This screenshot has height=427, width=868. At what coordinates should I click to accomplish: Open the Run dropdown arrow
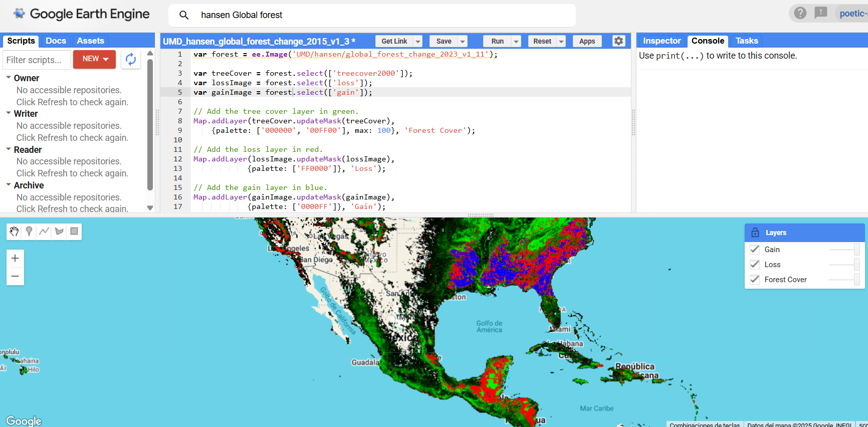point(516,41)
